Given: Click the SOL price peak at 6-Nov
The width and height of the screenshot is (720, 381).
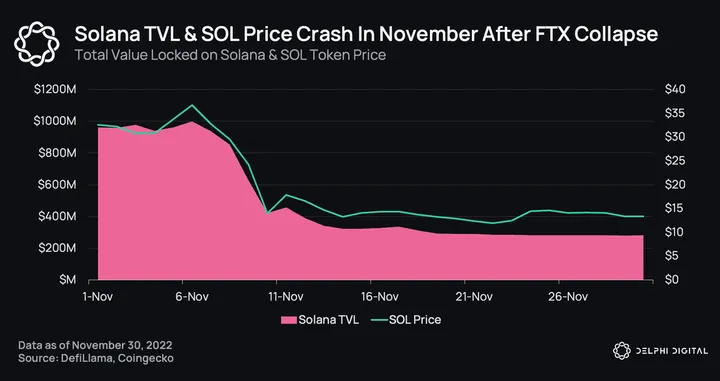Looking at the screenshot, I should (x=192, y=105).
